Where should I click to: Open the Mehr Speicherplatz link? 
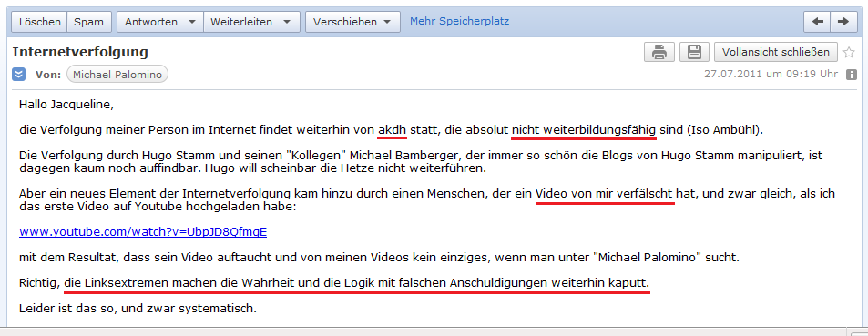pos(459,22)
